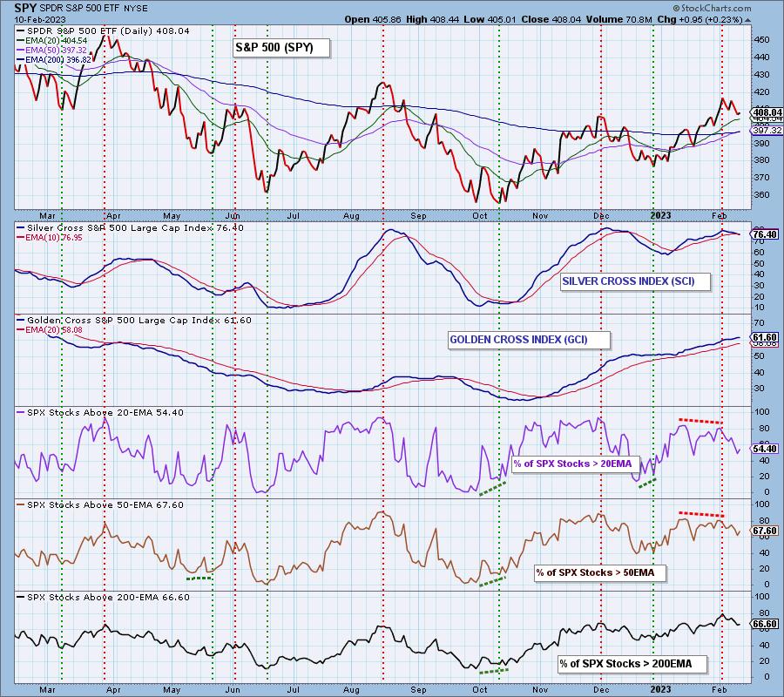Click the 408.04 price tag on right axis

[767, 112]
